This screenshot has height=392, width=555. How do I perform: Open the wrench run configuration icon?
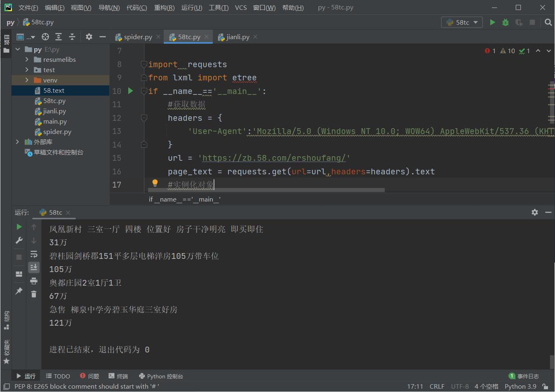(x=19, y=240)
